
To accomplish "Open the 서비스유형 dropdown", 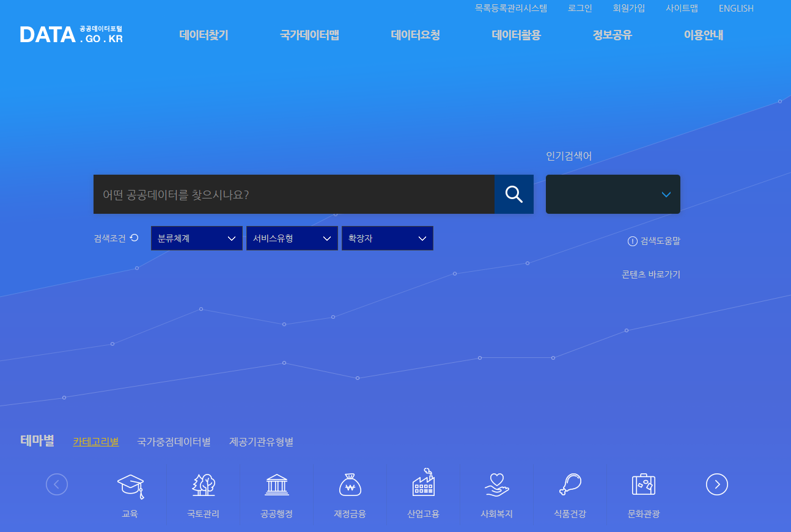I will [292, 238].
